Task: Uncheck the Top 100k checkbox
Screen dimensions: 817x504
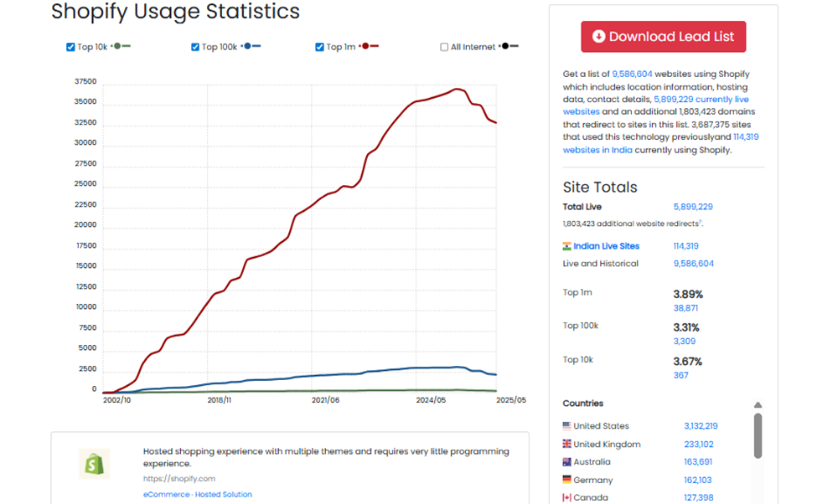Action: point(194,47)
